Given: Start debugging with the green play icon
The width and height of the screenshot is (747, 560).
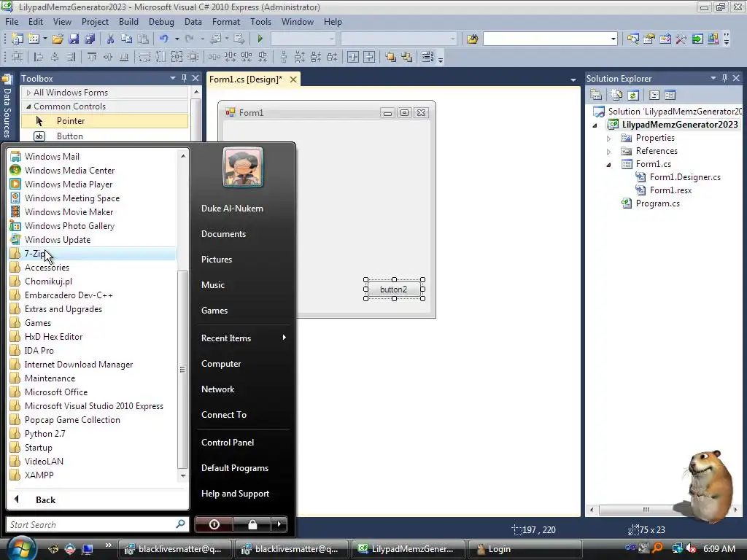Looking at the screenshot, I should point(260,39).
